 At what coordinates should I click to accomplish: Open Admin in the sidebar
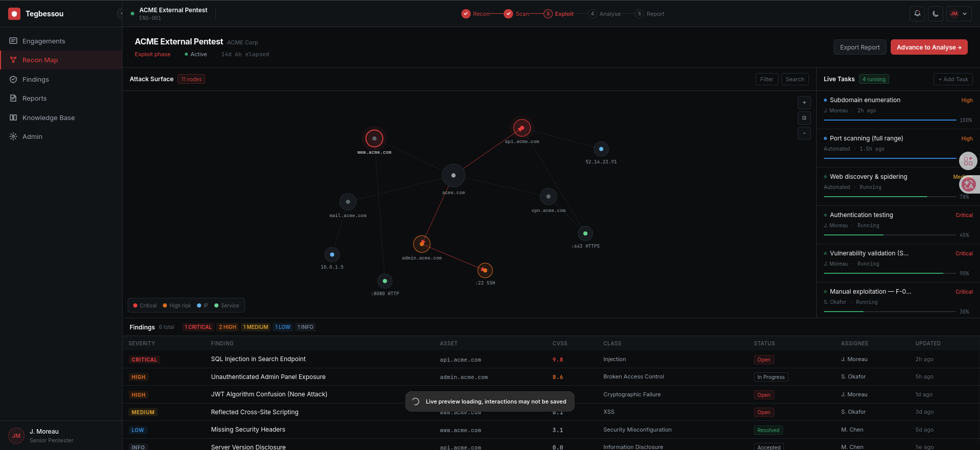[61, 136]
